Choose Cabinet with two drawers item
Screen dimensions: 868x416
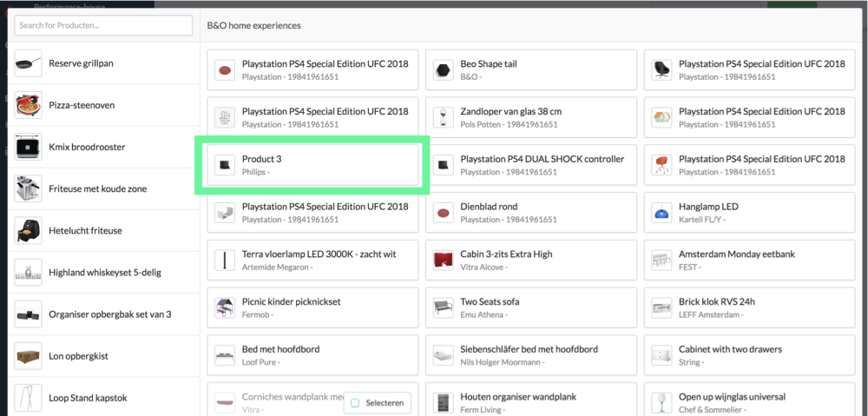coord(750,355)
